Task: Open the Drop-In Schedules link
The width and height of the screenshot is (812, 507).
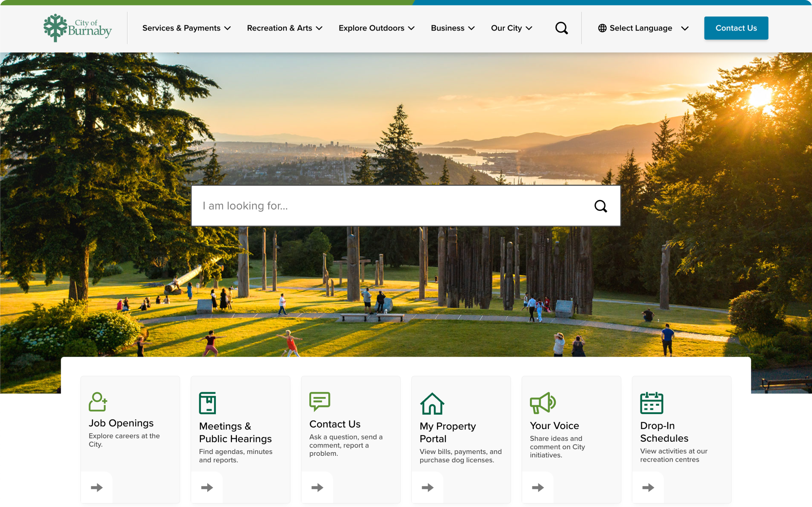Action: 664,432
